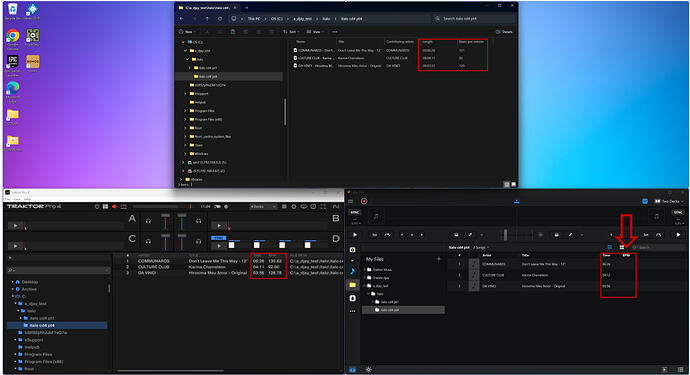Viewport: 690px width, 375px height.
Task: Select DA VINCI track row in Traktor
Action: (x=228, y=272)
